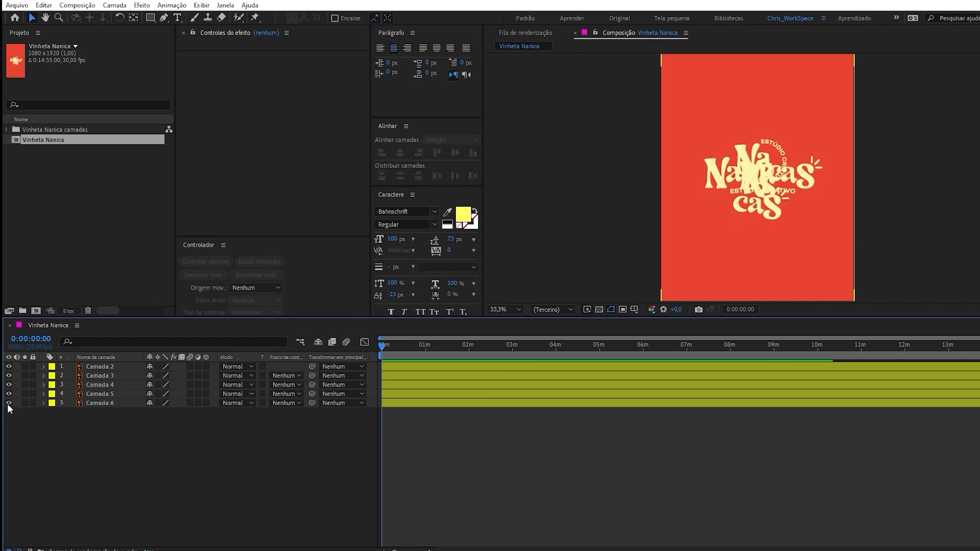Open the 33,3% magnification dropdown
This screenshot has width=980, height=551.
coord(505,310)
